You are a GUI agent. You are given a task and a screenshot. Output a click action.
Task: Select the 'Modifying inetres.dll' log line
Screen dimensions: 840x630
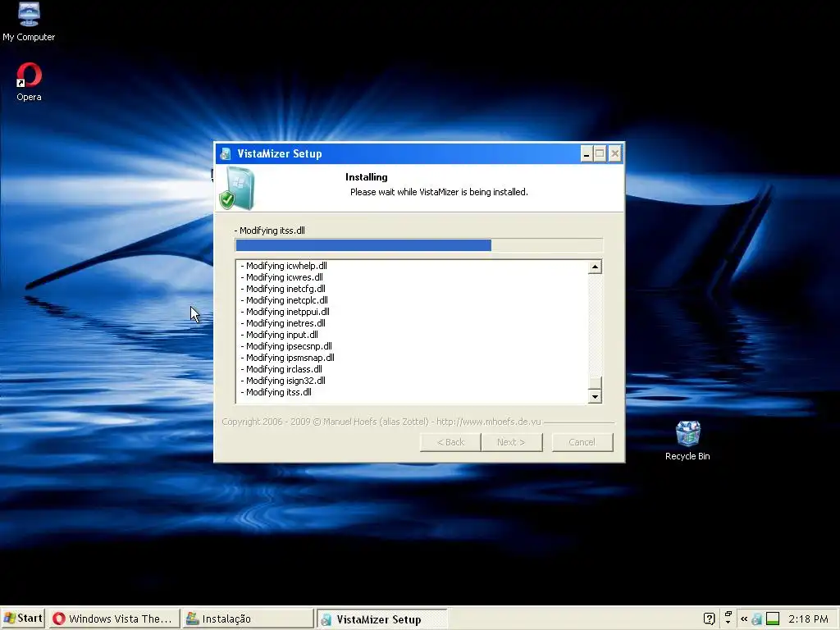pyautogui.click(x=283, y=323)
